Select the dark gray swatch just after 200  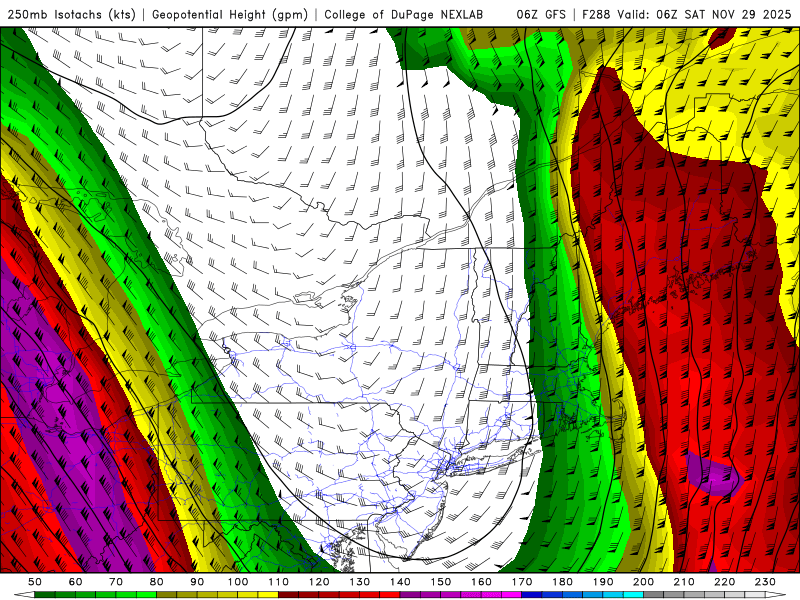click(654, 594)
